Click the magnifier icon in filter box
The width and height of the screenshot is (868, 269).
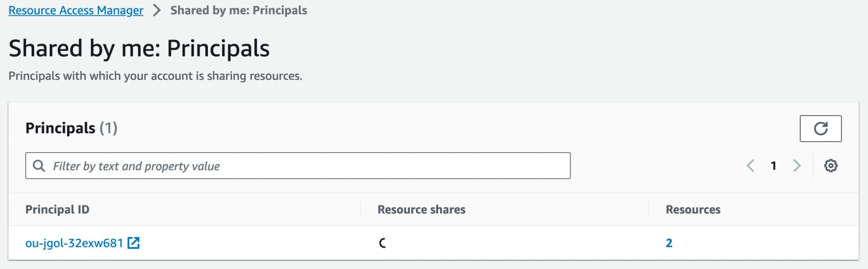39,166
